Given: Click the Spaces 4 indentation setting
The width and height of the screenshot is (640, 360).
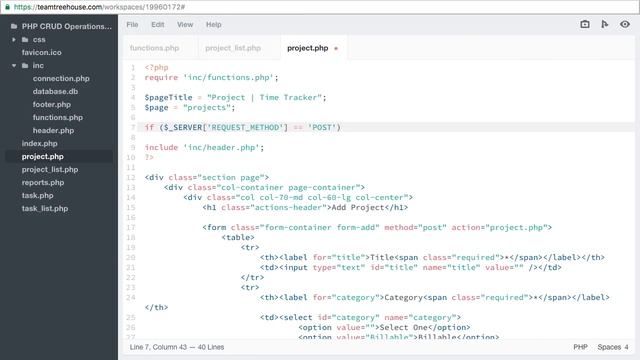Looking at the screenshot, I should tap(613, 347).
